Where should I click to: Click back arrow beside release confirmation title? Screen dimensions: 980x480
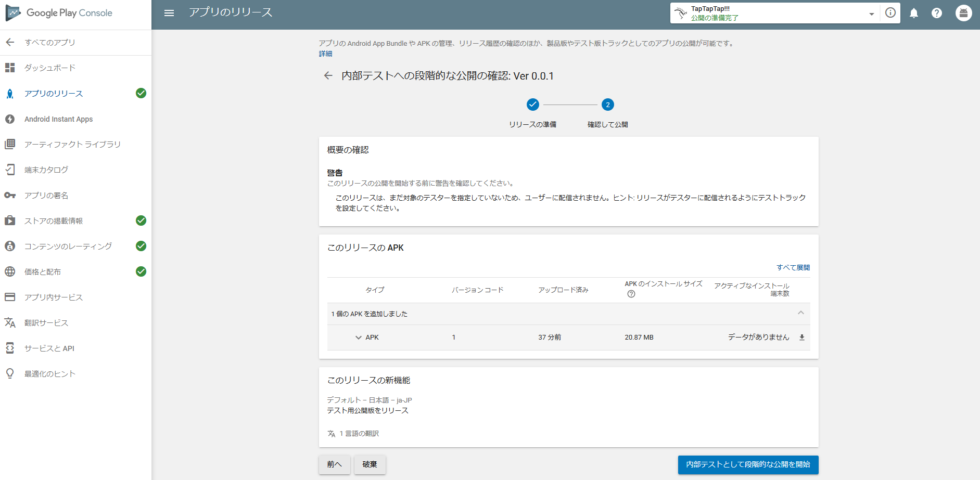pyautogui.click(x=328, y=76)
